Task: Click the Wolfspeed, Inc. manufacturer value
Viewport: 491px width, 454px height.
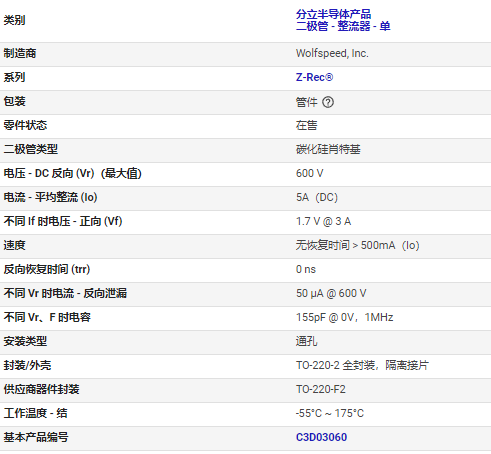Action: tap(332, 53)
